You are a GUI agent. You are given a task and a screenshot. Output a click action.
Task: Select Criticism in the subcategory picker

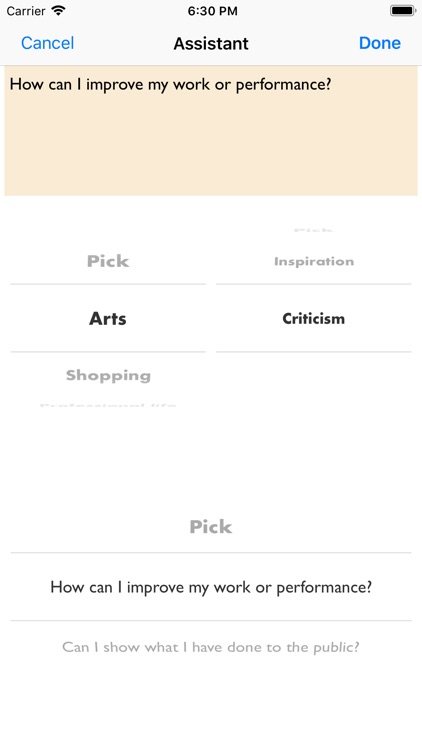313,319
